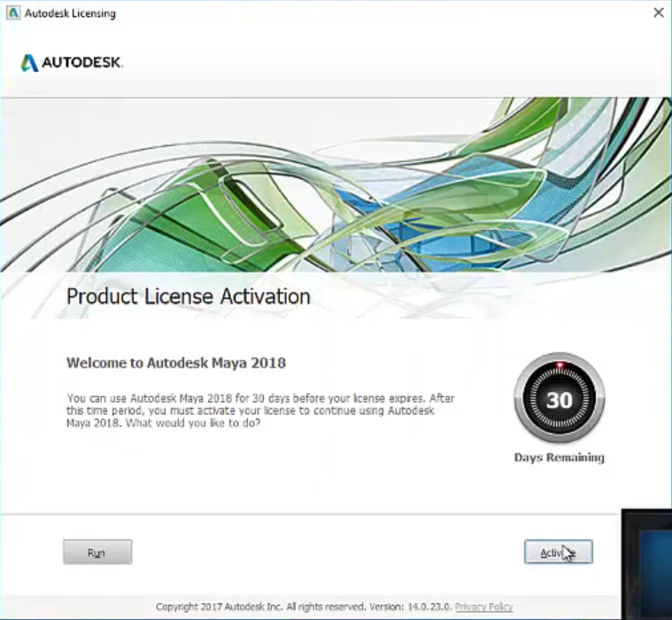This screenshot has height=620, width=672.
Task: Click the red marker atop the timer dial
Action: pos(559,365)
